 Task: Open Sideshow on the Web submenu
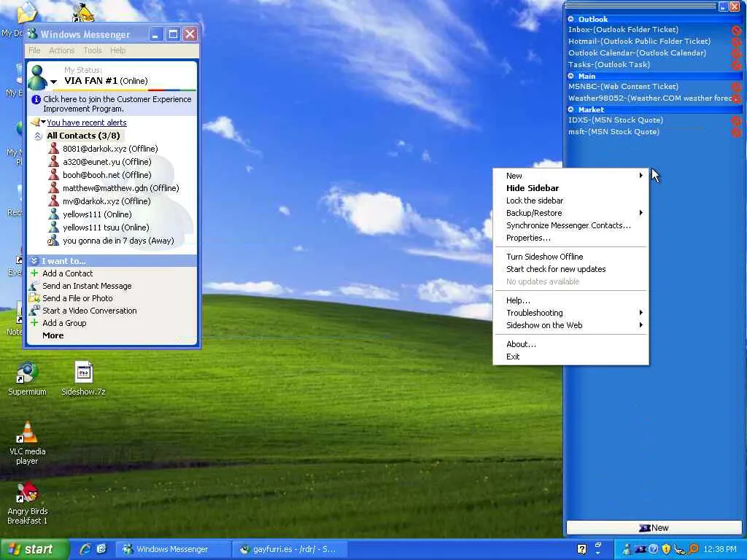coord(570,325)
